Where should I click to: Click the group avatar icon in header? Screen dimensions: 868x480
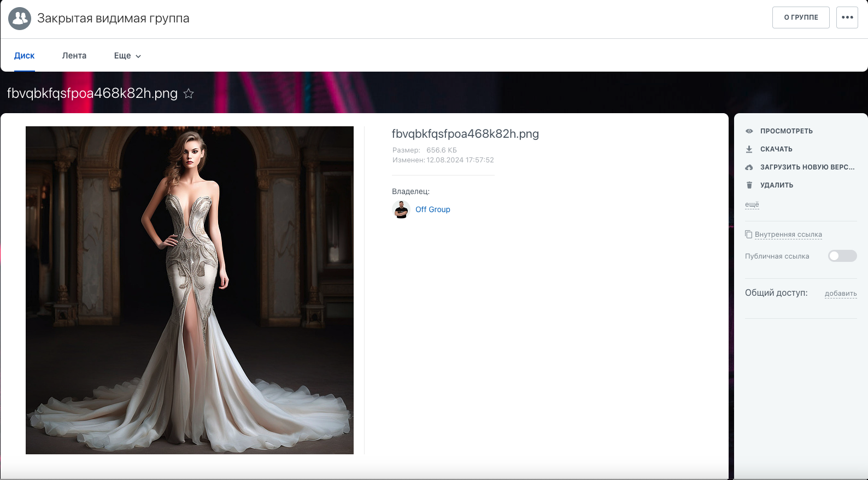coord(20,19)
